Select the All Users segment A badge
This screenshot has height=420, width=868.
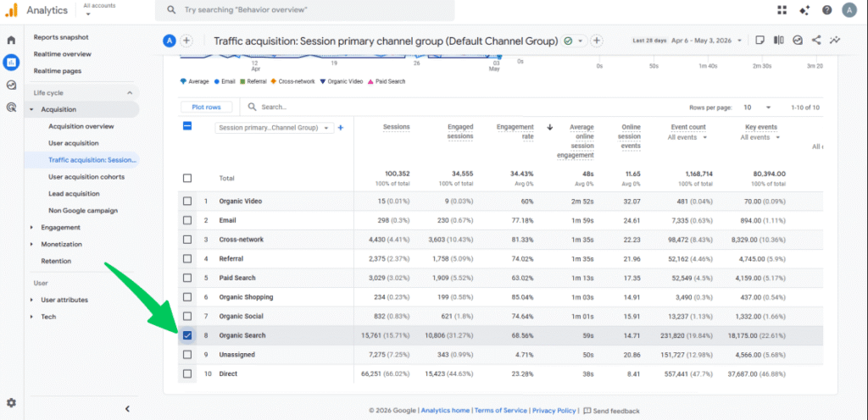tap(170, 41)
